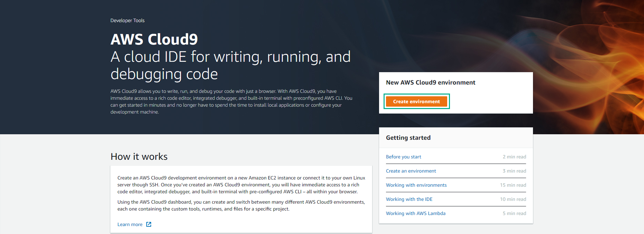Click the AWS Cloud9 page title

(x=154, y=39)
